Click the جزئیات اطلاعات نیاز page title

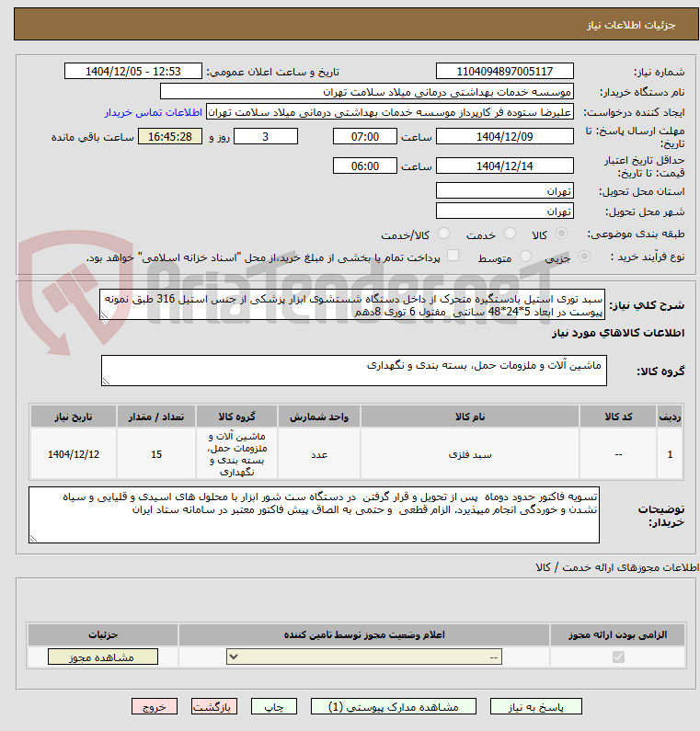coord(630,25)
